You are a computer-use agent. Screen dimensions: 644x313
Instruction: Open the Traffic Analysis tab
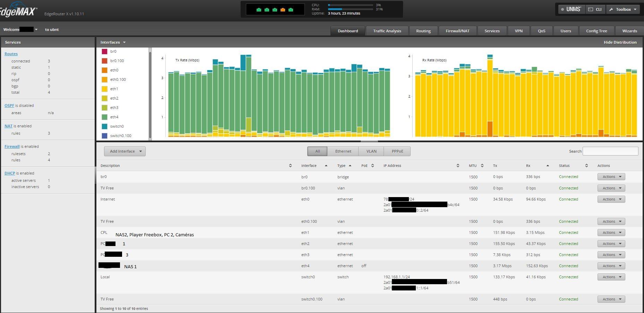pyautogui.click(x=387, y=31)
